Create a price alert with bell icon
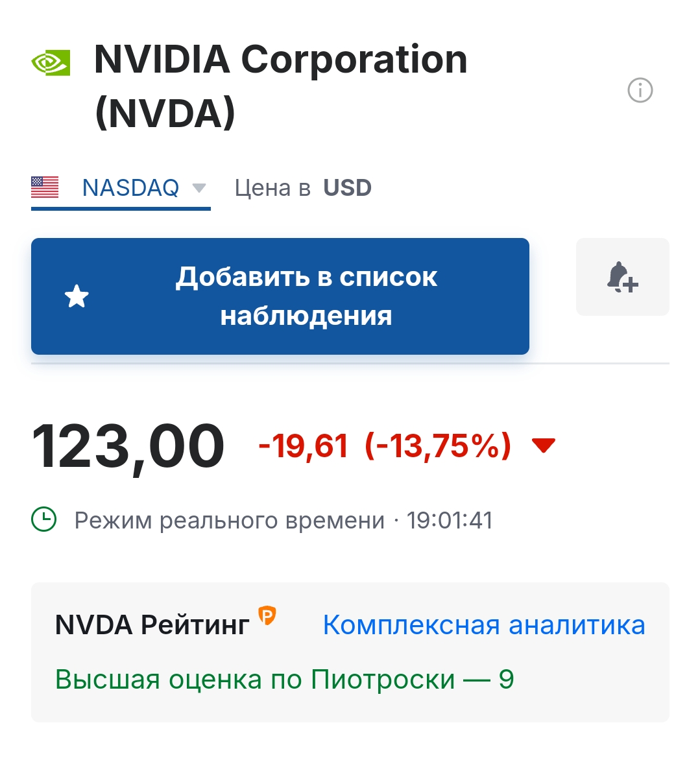700x760 pixels. (x=622, y=277)
